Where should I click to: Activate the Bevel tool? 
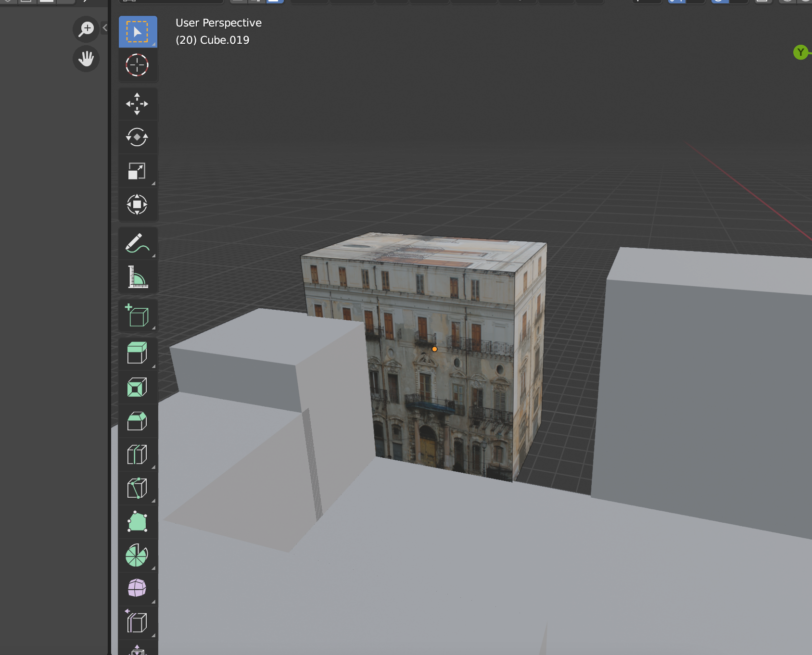[138, 421]
